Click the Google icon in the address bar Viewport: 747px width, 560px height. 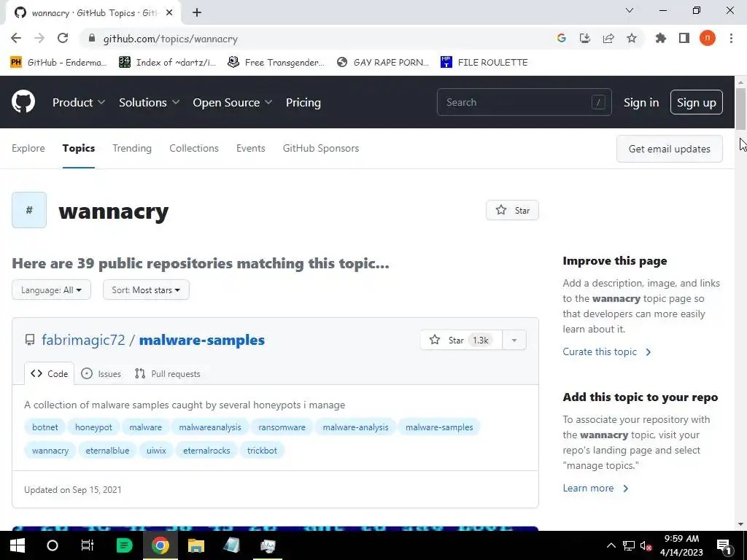pos(562,39)
